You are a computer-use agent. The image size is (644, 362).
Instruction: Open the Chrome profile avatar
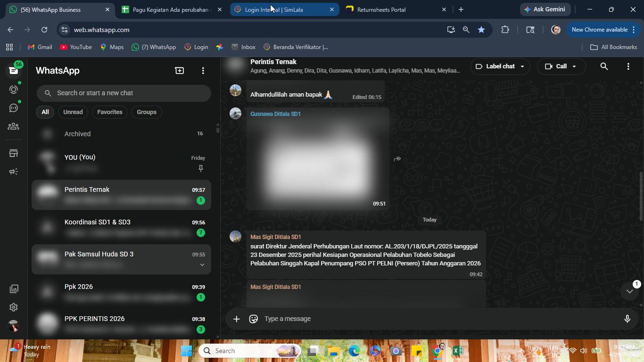tap(556, 30)
